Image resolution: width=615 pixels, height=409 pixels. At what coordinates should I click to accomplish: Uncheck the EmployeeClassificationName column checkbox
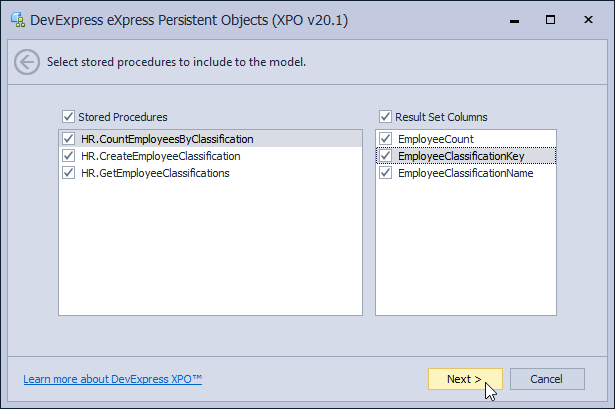tap(386, 173)
